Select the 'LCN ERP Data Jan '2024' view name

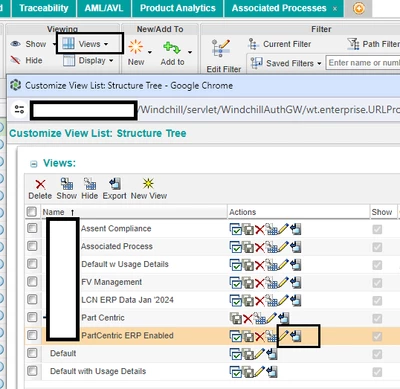(127, 300)
